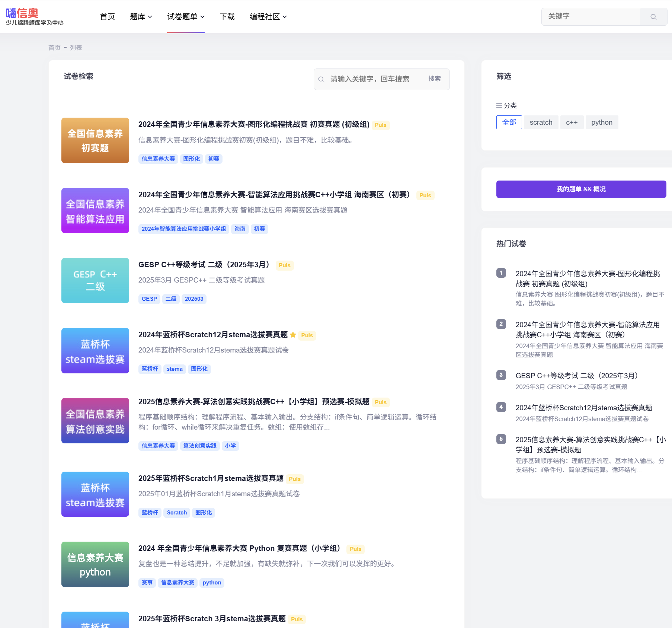Viewport: 672px width, 628px height.
Task: Click rank badge 4 in 热门试卷
Action: pyautogui.click(x=501, y=407)
